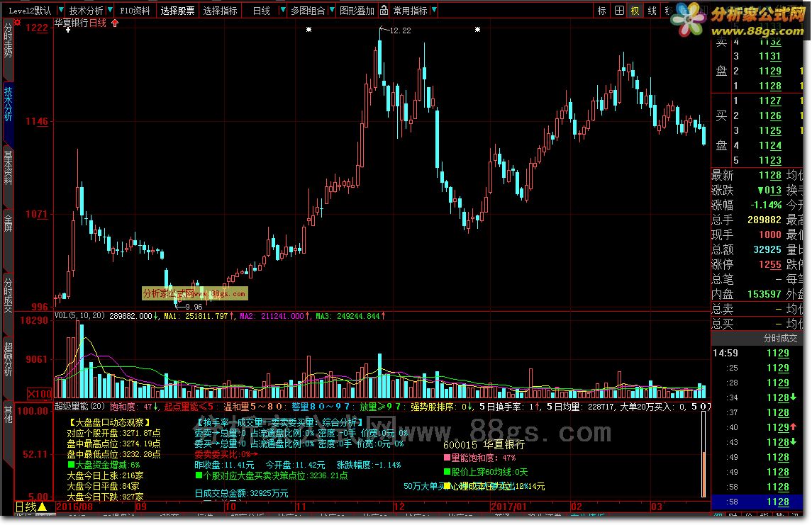Viewport: 812px width, 525px height.
Task: Open the 分时成交 sidebar tab
Action: [x=8, y=295]
